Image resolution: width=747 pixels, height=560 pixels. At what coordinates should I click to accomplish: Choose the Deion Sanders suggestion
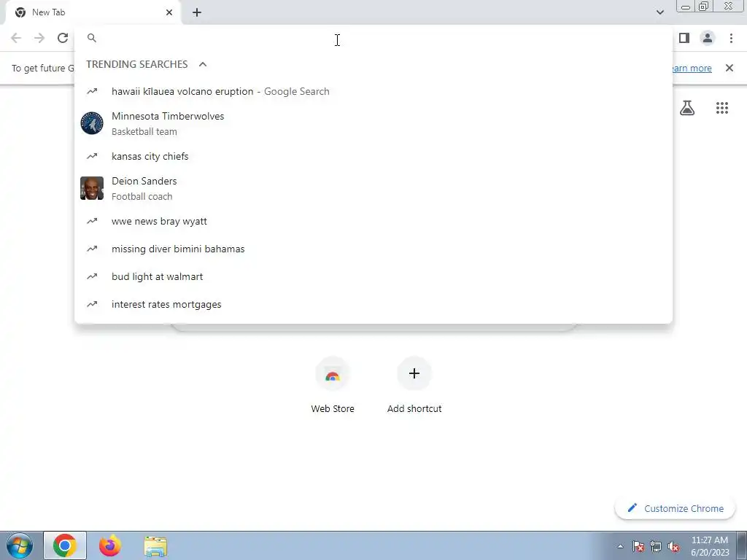click(x=373, y=188)
